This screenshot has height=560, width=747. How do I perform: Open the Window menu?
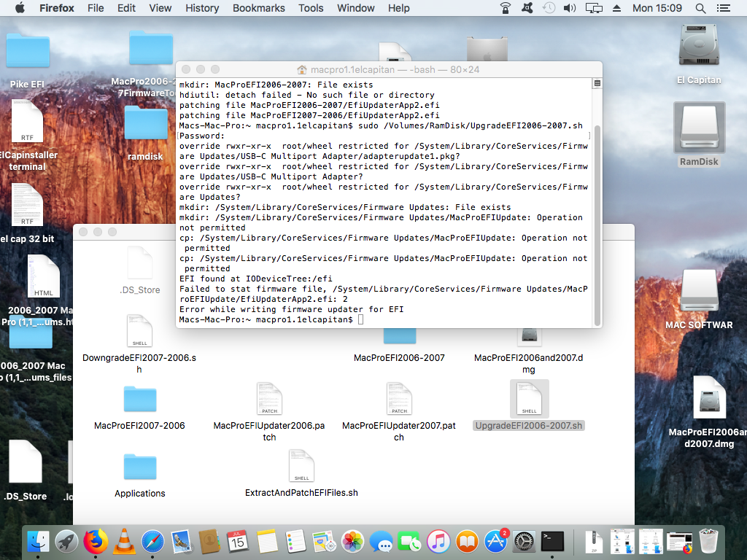(x=355, y=8)
